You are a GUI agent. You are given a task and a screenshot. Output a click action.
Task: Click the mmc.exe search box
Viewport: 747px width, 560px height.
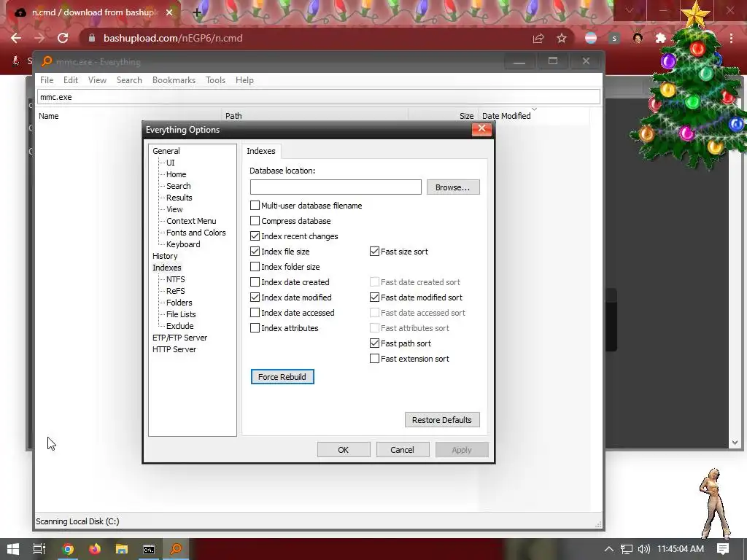click(318, 97)
